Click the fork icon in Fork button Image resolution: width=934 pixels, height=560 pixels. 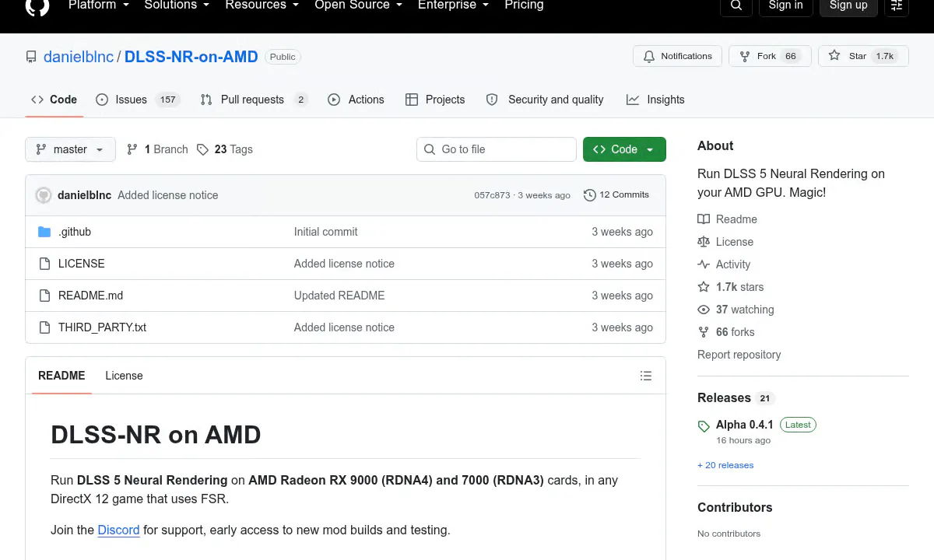coord(745,56)
